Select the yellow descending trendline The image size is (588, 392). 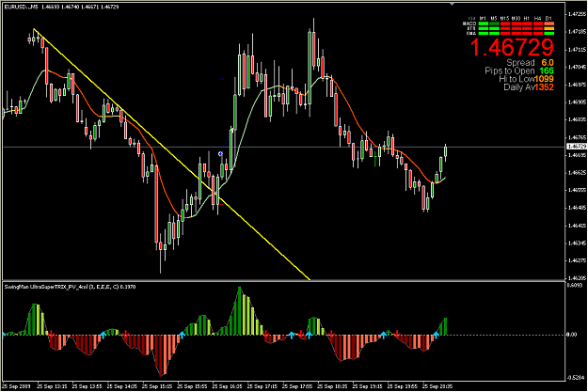(172, 154)
